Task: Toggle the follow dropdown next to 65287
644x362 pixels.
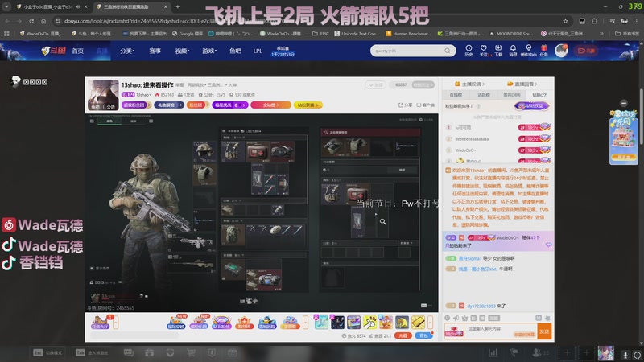Action: pos(423,85)
